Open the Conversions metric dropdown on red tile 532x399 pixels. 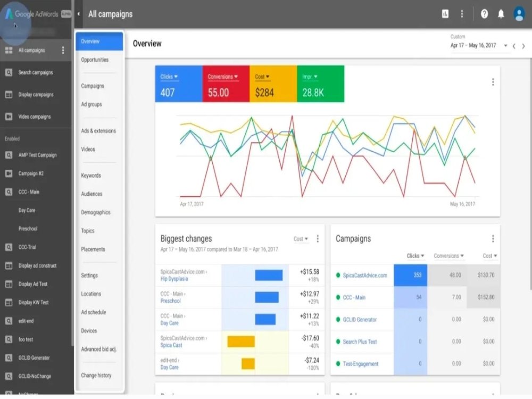coord(222,77)
